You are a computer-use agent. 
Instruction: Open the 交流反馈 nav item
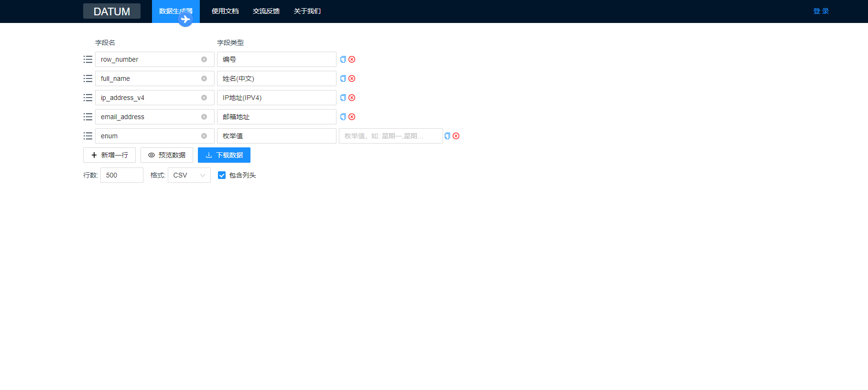click(x=266, y=11)
